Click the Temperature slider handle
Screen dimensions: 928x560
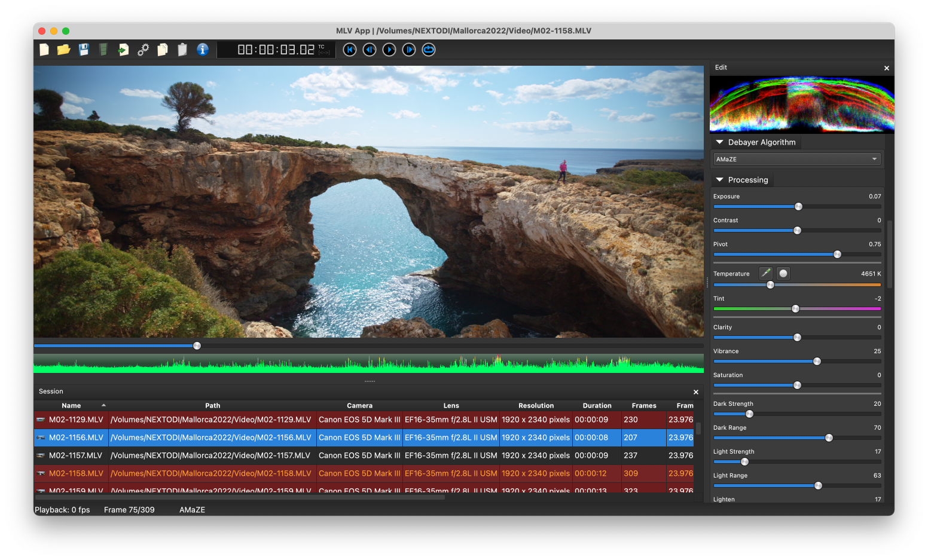(770, 285)
